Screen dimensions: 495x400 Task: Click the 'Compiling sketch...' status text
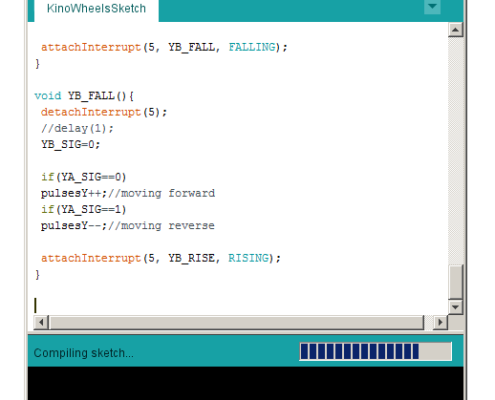[x=84, y=353]
